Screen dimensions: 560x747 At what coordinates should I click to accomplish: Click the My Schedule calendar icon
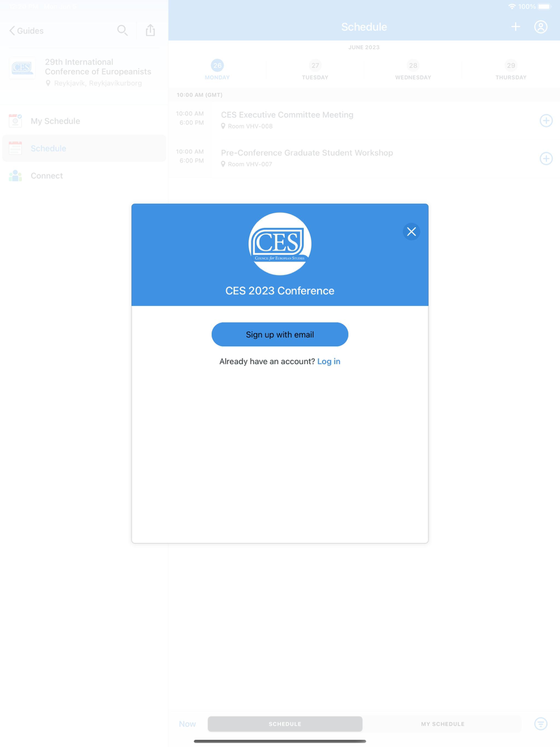pyautogui.click(x=16, y=120)
